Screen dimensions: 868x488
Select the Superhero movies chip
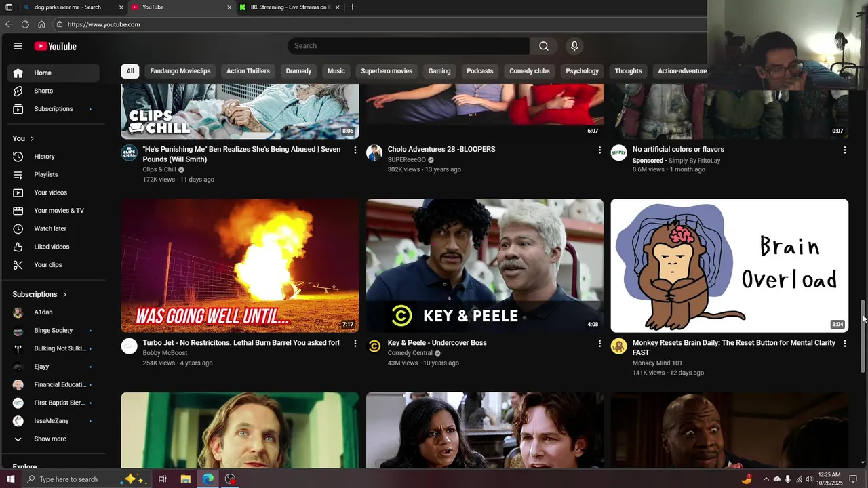click(x=387, y=71)
